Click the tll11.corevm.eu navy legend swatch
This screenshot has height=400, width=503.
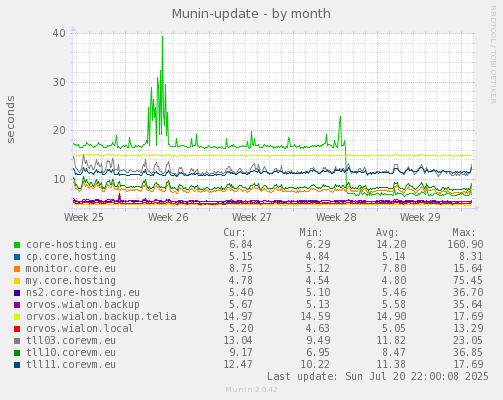[x=17, y=365]
